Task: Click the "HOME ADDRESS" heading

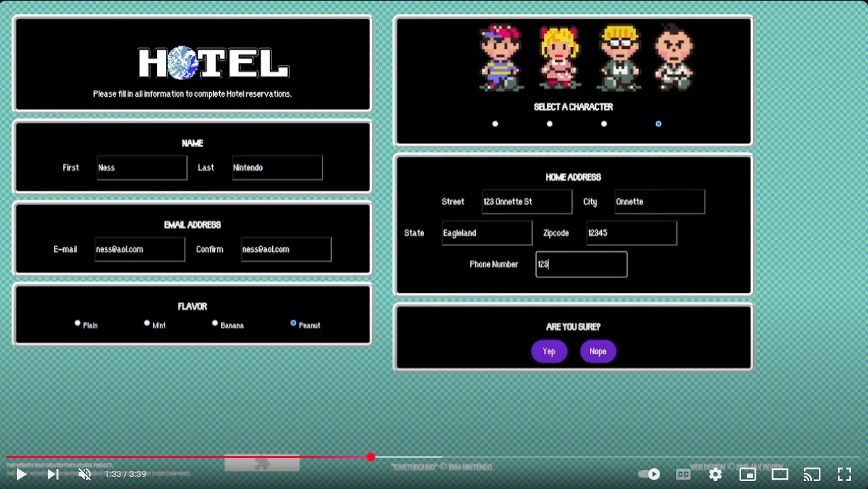Action: [573, 177]
